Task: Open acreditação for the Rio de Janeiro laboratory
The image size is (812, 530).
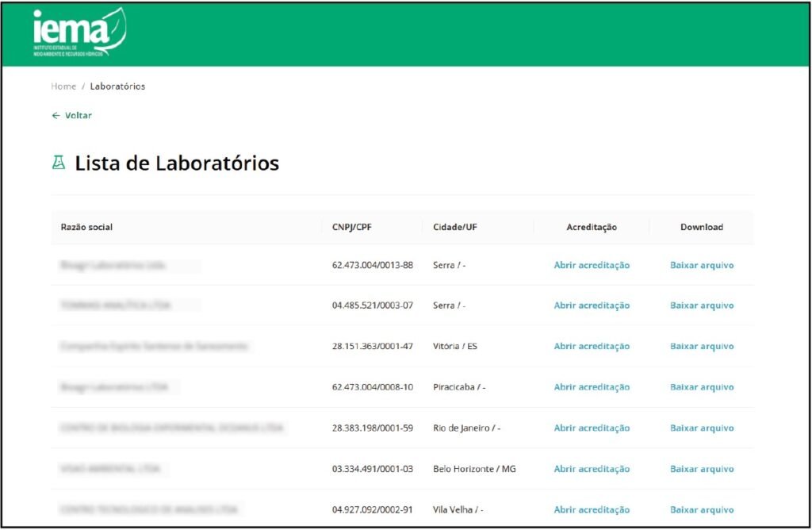Action: pyautogui.click(x=592, y=428)
